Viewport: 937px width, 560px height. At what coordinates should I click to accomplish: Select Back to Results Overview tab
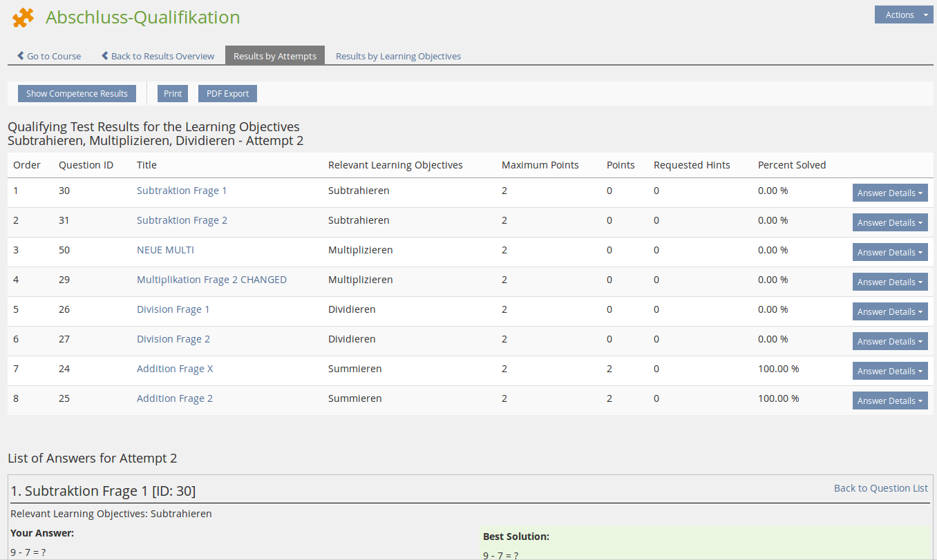158,56
